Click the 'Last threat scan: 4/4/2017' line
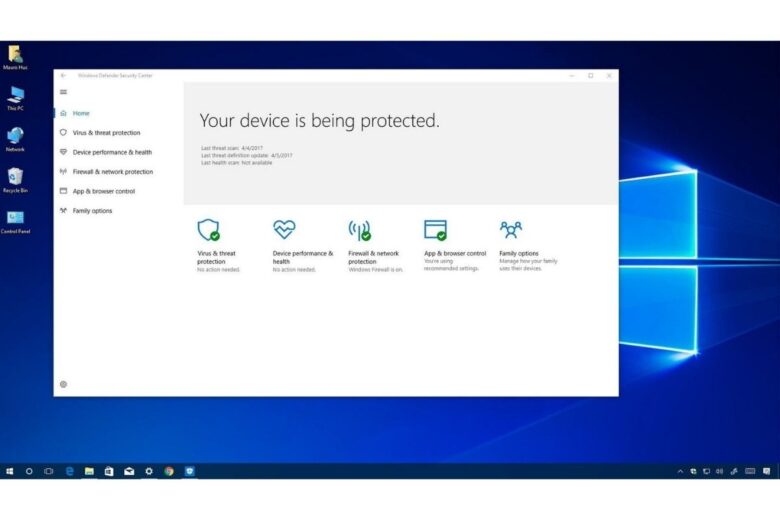780x520 pixels. [x=232, y=148]
